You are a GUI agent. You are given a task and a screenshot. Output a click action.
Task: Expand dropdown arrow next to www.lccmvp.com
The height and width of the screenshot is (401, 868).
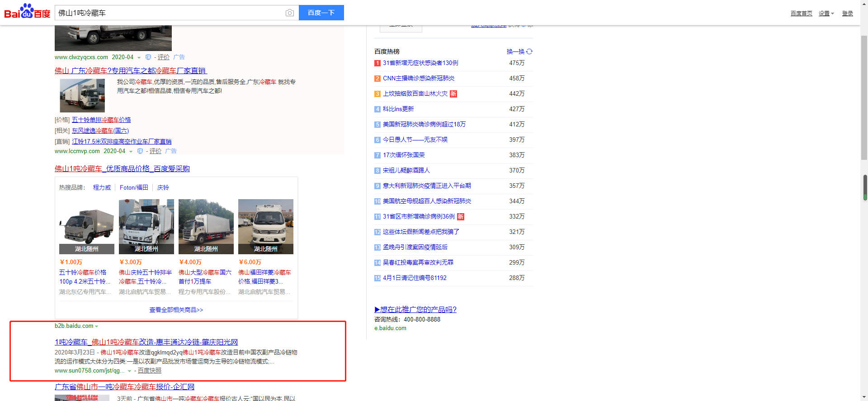point(131,152)
